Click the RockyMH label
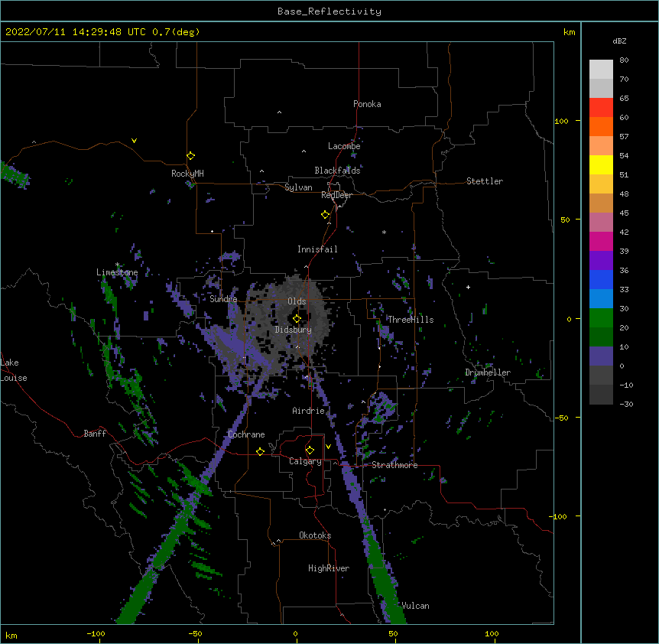This screenshot has height=644, width=659. pos(187,174)
